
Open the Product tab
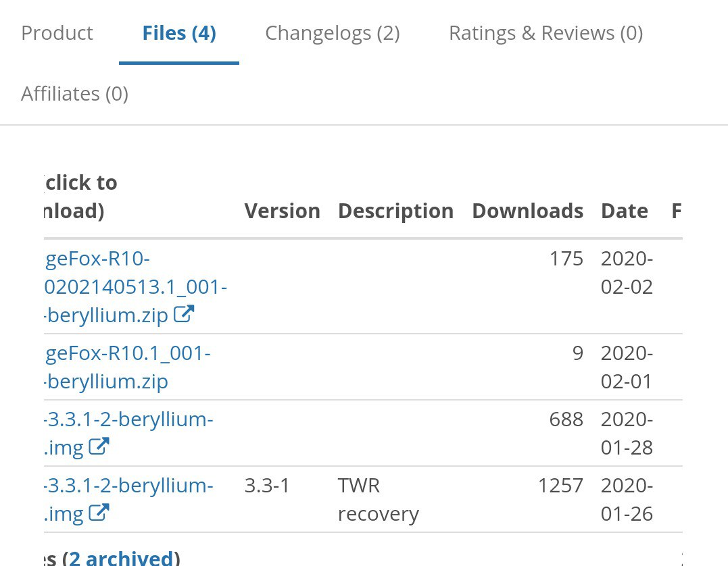(x=57, y=33)
